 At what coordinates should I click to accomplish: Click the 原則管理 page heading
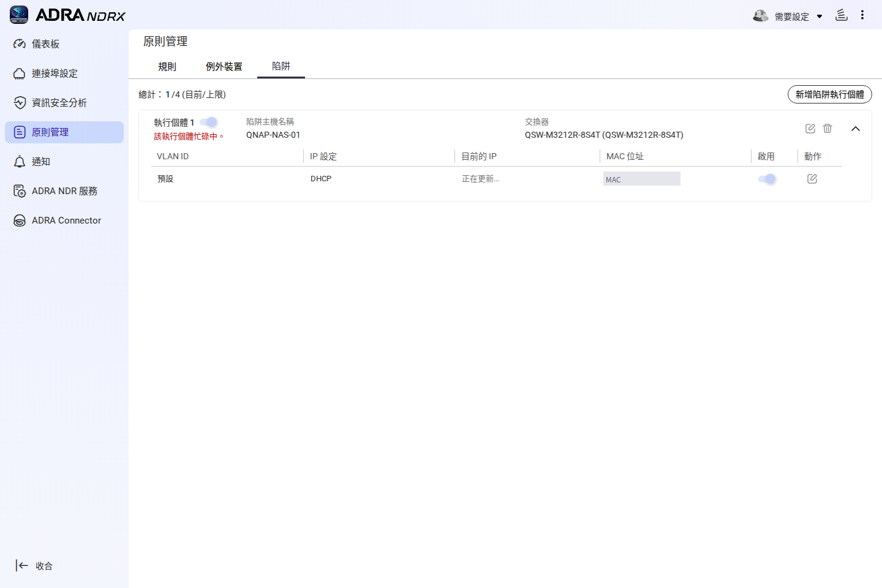tap(165, 42)
